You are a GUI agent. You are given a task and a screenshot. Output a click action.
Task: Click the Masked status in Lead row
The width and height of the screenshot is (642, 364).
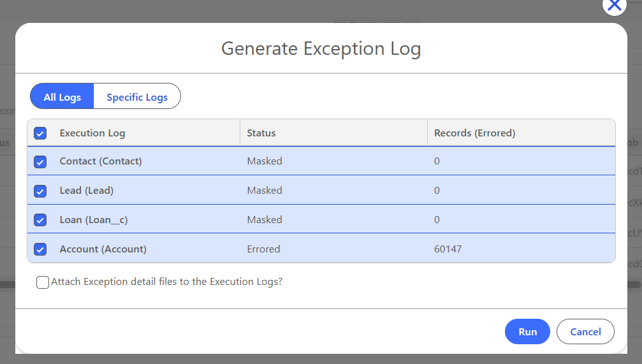coord(265,191)
